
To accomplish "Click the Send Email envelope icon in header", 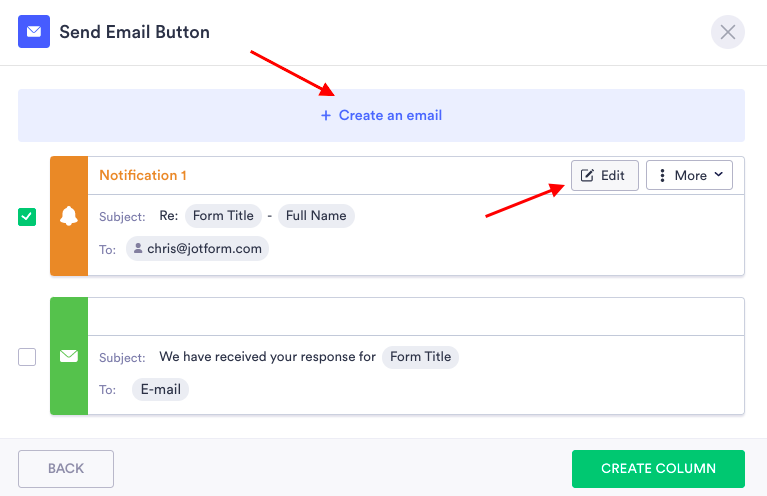I will [34, 32].
